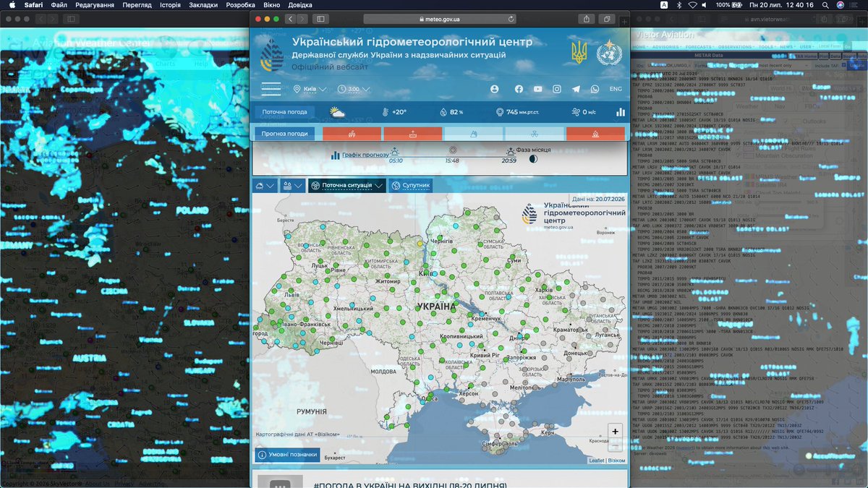The width and height of the screenshot is (868, 488).
Task: Open the light-blue mountain forecast button
Action: point(473,134)
